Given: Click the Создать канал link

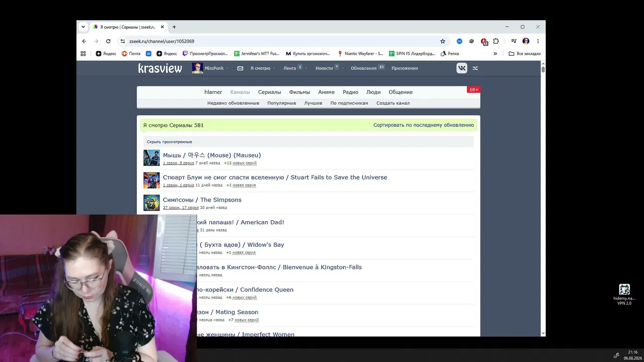Looking at the screenshot, I should pos(393,103).
